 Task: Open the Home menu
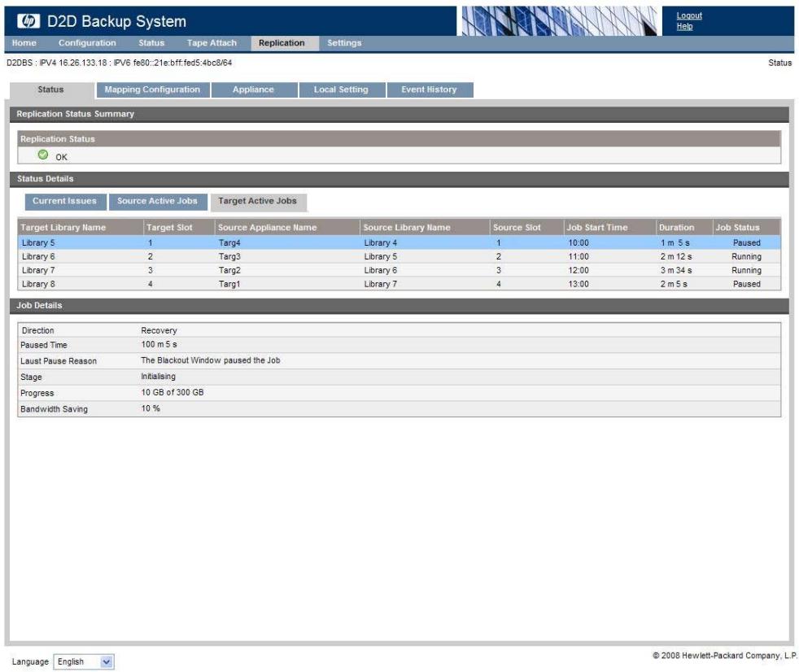24,43
